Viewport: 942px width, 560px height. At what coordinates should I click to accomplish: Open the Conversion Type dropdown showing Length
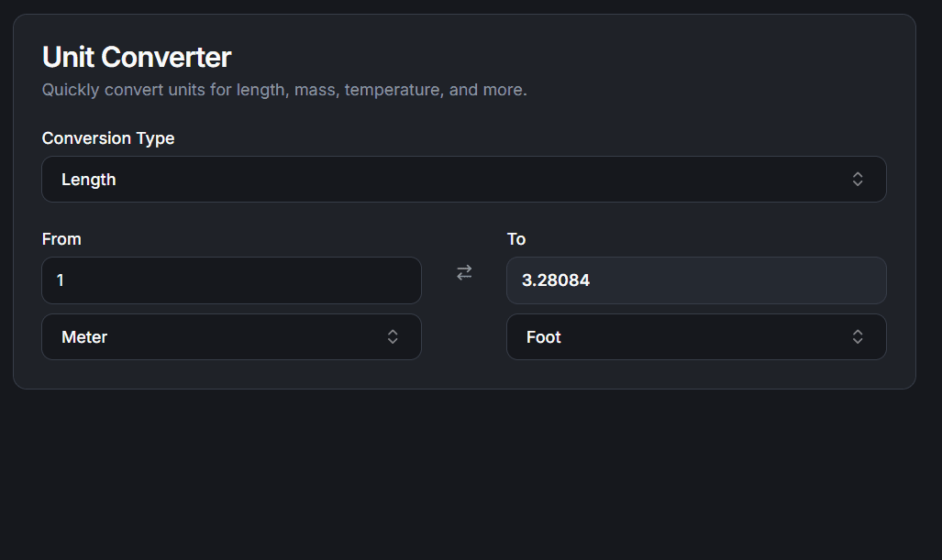pos(463,180)
